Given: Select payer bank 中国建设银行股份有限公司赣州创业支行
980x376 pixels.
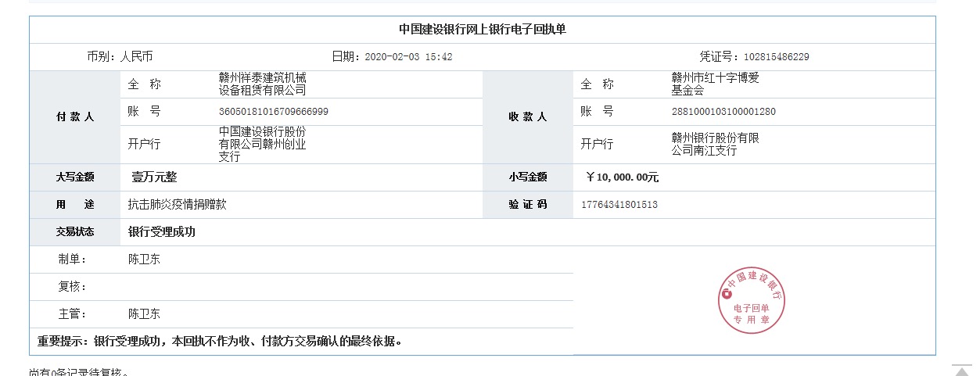Looking at the screenshot, I should [x=262, y=144].
